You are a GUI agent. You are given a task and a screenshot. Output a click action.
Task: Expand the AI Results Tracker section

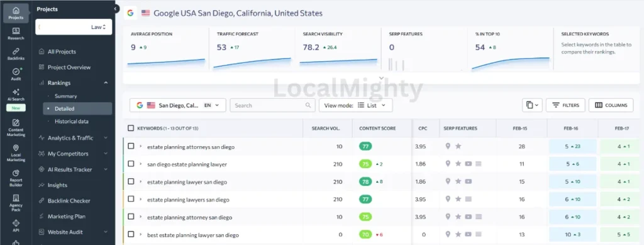pyautogui.click(x=106, y=169)
